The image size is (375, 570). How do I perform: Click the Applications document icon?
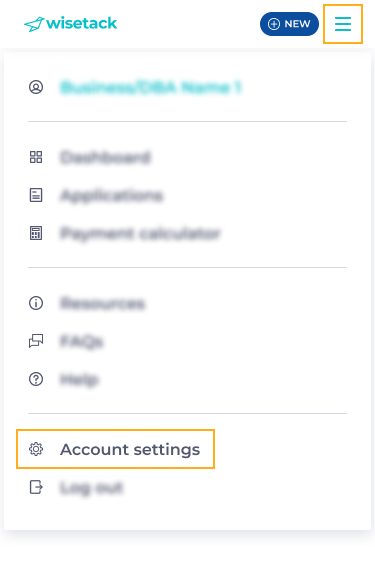(x=36, y=195)
